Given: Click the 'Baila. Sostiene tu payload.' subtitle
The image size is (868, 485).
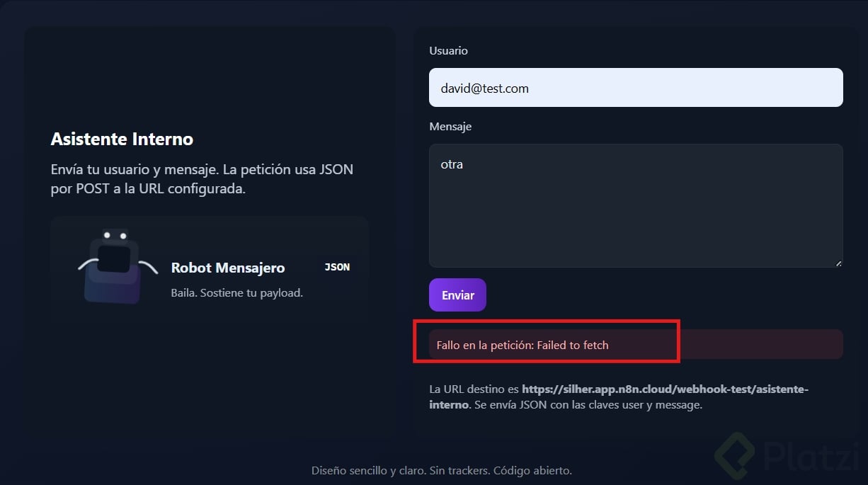Looking at the screenshot, I should [236, 292].
